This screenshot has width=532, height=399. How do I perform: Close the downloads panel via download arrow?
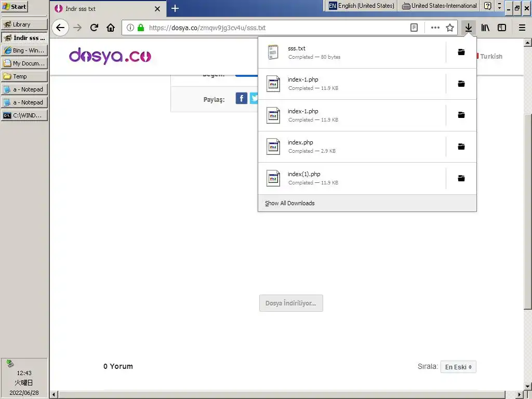pyautogui.click(x=469, y=28)
